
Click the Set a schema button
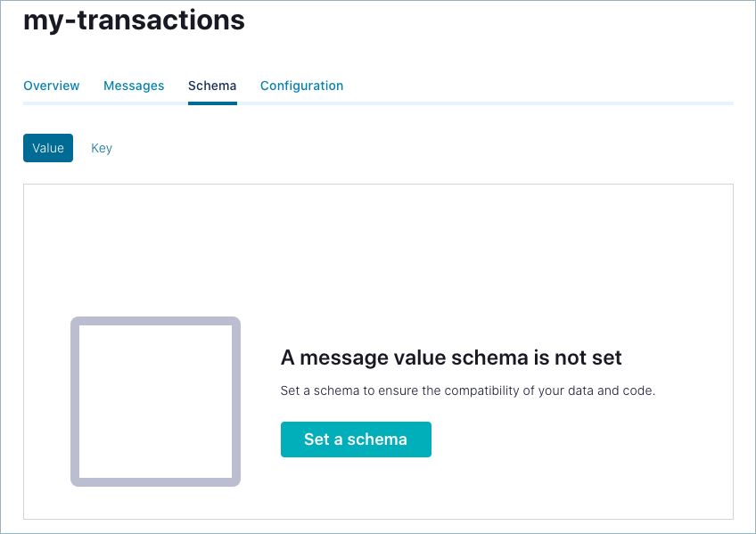(356, 440)
